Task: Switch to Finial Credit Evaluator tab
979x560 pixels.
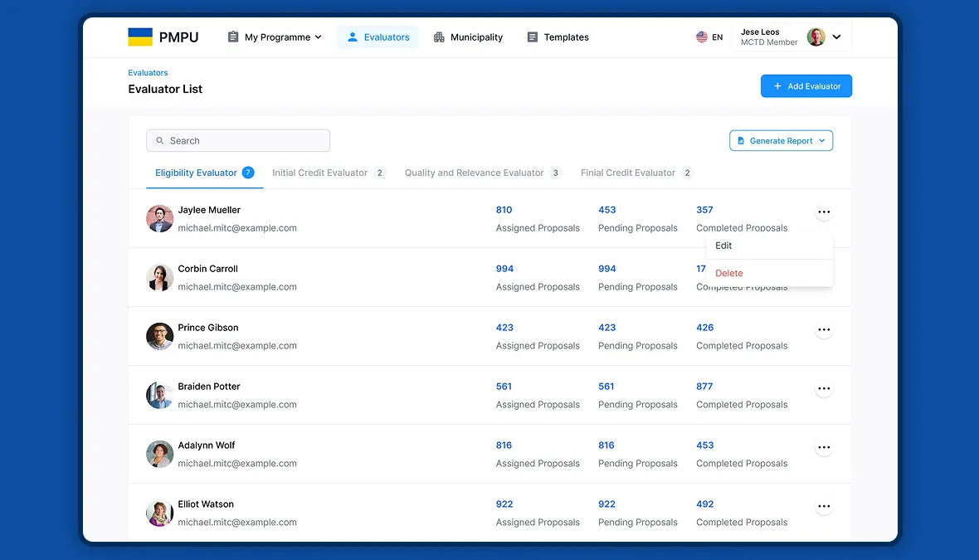Action: pyautogui.click(x=637, y=173)
